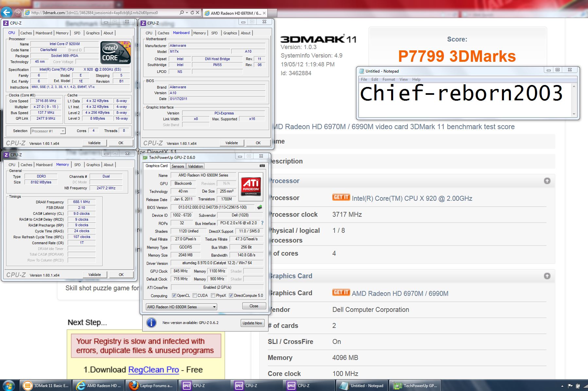588x391 pixels.
Task: Collapse the Processor section arrow icon
Action: [547, 181]
